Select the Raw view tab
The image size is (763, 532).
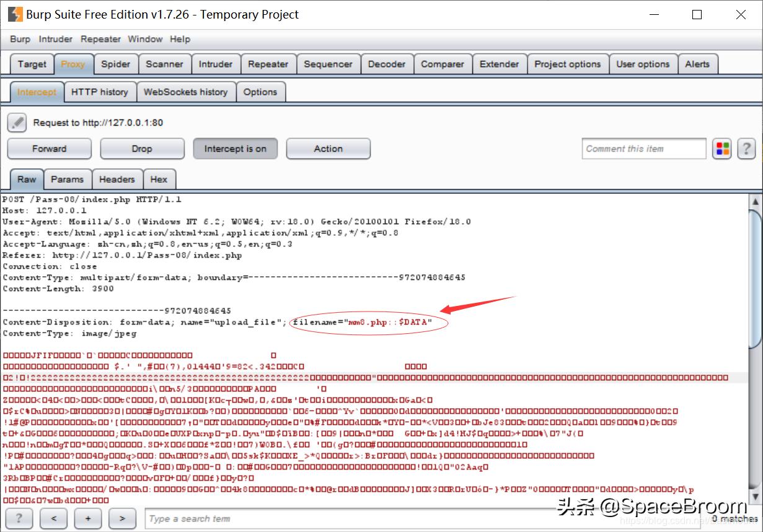(x=27, y=179)
